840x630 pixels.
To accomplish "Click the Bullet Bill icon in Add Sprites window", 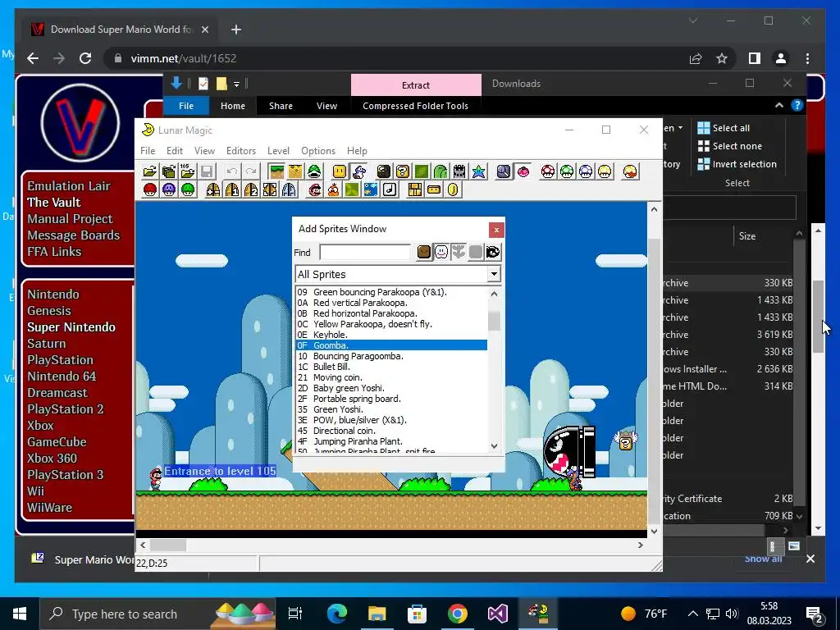I will click(x=493, y=252).
